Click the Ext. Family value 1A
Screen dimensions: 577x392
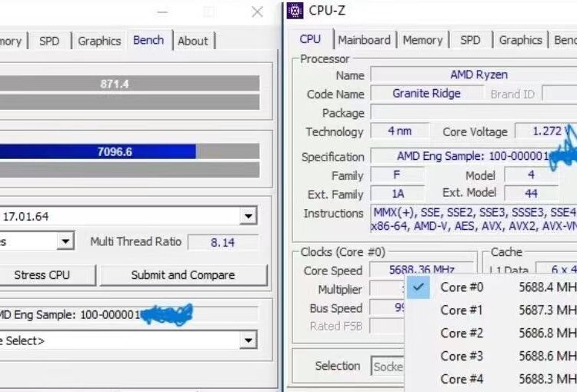(x=398, y=194)
